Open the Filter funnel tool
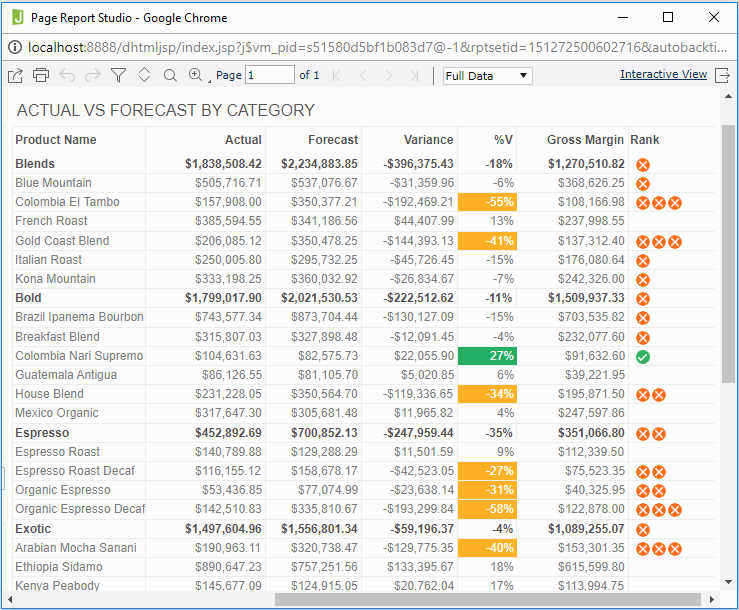This screenshot has width=739, height=610. (x=118, y=75)
